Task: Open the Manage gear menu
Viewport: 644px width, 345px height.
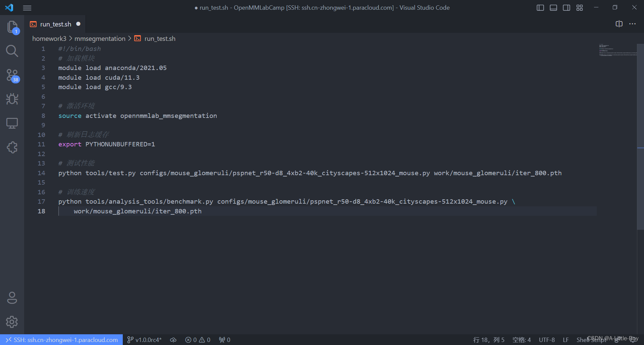Action: [x=12, y=322]
